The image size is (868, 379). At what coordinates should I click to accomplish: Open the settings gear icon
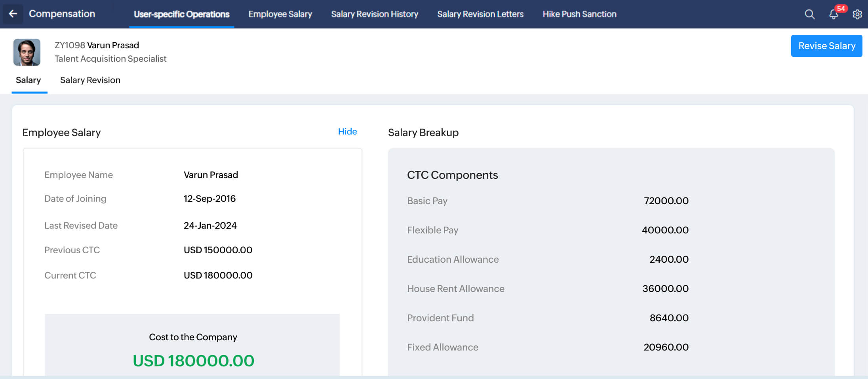coord(857,14)
